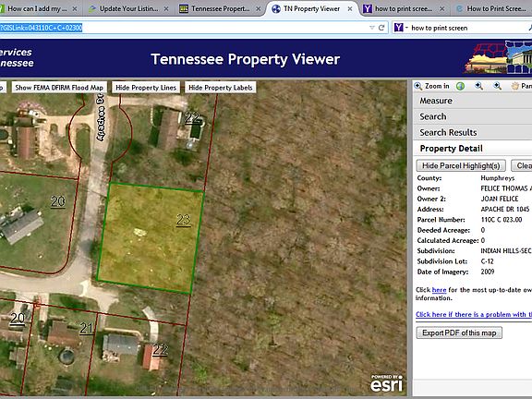Click county value 'Humphreys'
The width and height of the screenshot is (532, 399).
pos(498,178)
